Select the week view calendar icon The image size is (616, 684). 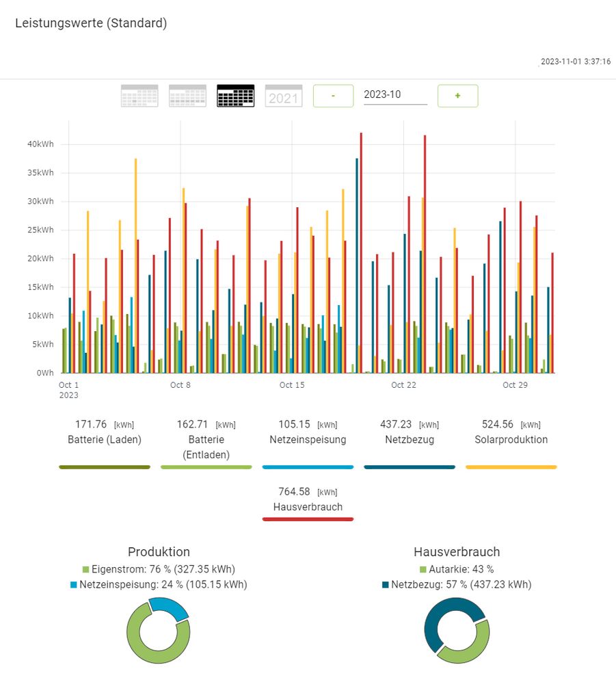(187, 96)
